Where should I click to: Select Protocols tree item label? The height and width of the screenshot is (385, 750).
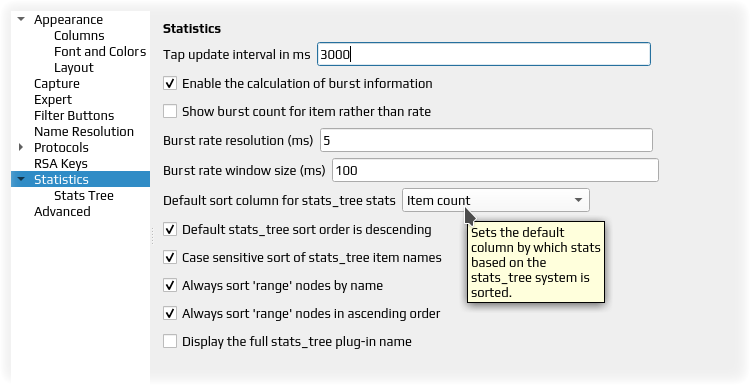click(61, 147)
